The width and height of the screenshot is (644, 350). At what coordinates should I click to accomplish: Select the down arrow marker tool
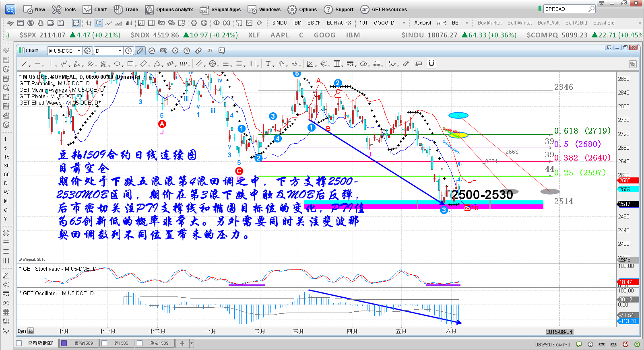tap(295, 64)
